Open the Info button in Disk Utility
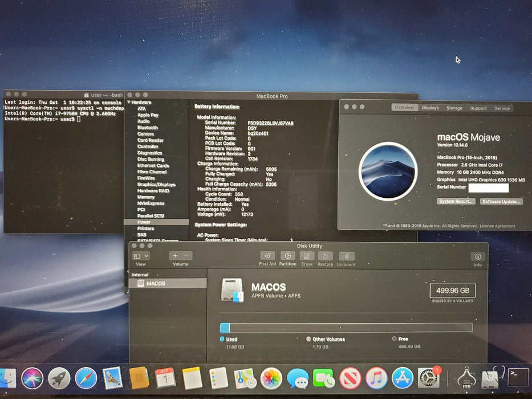532x399 pixels. pyautogui.click(x=478, y=256)
